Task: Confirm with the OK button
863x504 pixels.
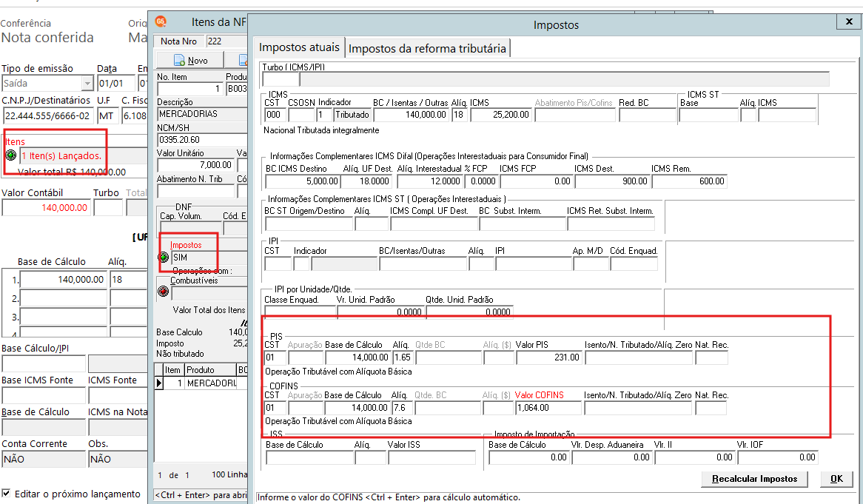Action: tap(836, 479)
